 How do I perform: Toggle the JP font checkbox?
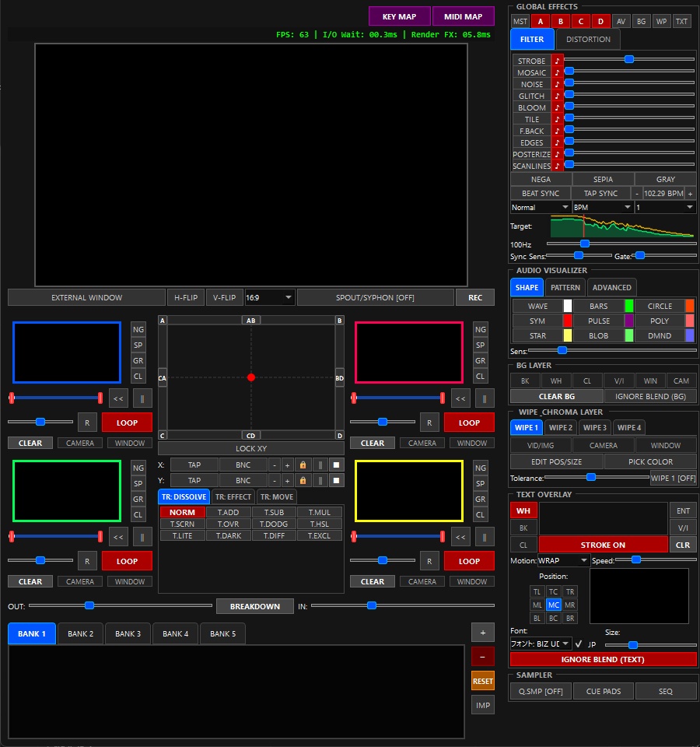click(579, 644)
